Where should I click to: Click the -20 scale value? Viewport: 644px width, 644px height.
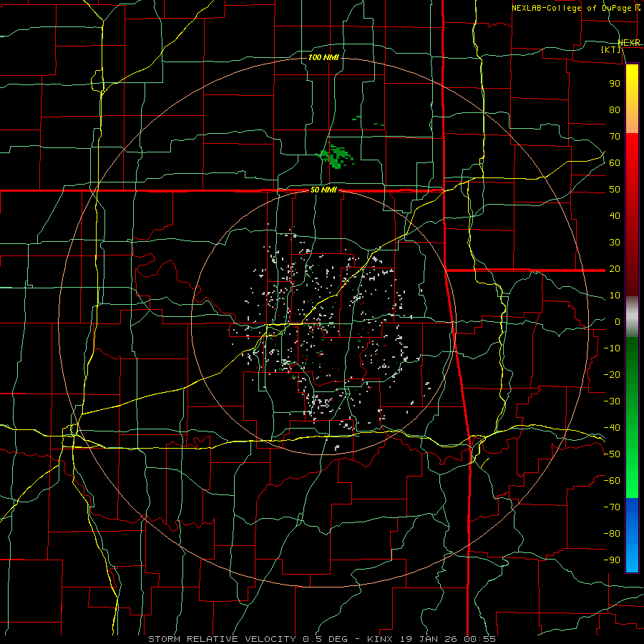coord(612,375)
